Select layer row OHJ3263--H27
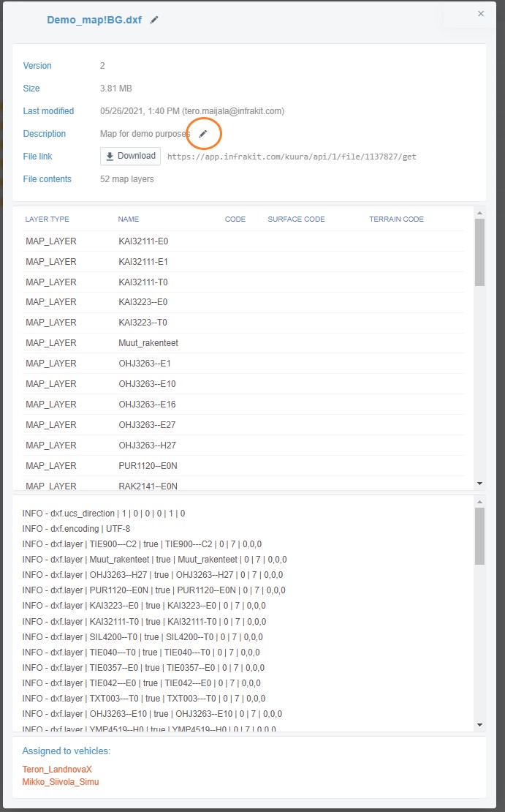 (243, 445)
